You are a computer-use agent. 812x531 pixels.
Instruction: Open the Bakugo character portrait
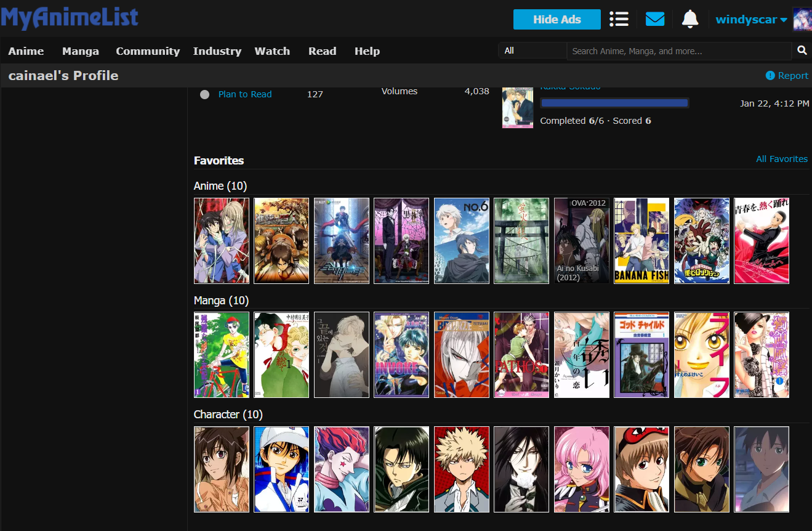[x=462, y=469]
